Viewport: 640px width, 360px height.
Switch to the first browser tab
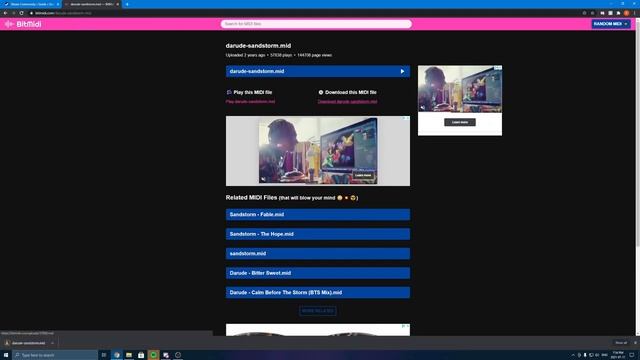click(x=31, y=4)
